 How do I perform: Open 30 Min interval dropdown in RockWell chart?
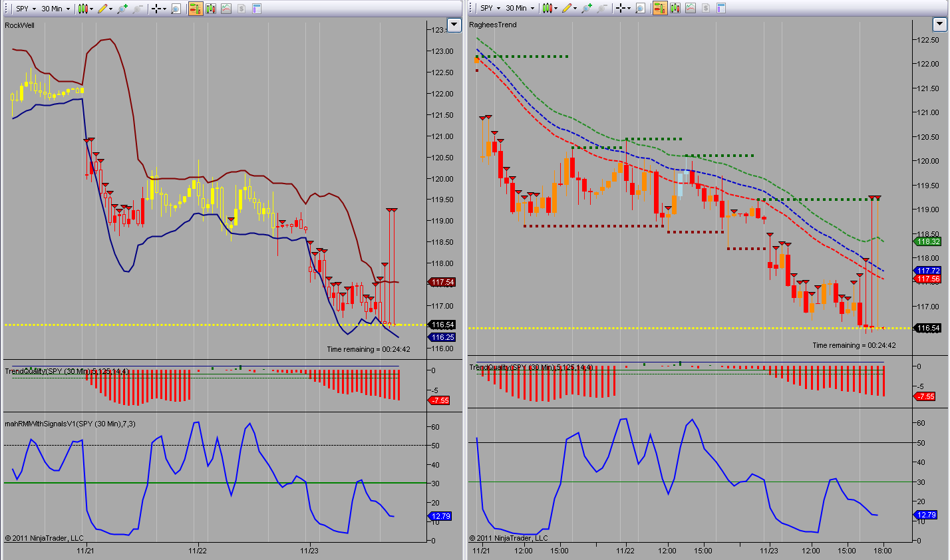56,9
